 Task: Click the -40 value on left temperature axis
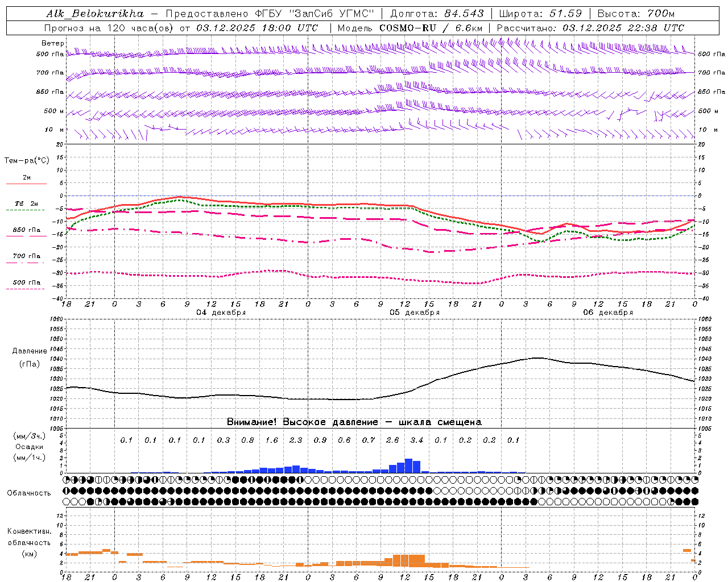pyautogui.click(x=59, y=298)
